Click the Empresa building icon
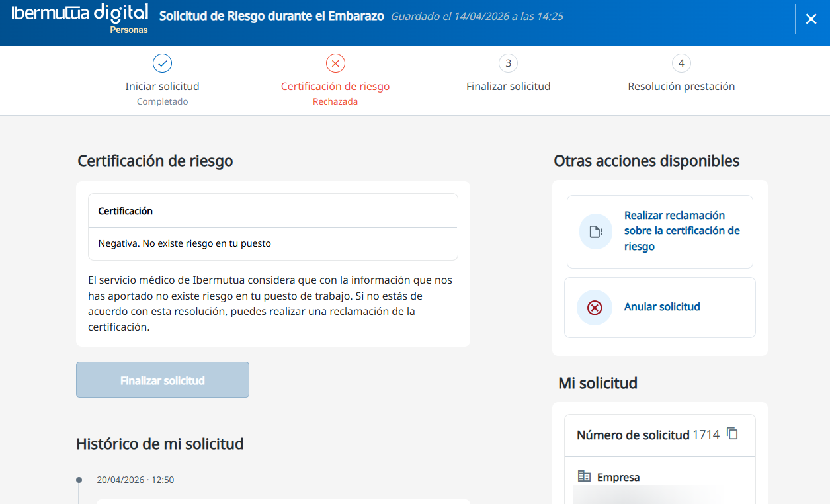This screenshot has height=504, width=830. point(584,476)
